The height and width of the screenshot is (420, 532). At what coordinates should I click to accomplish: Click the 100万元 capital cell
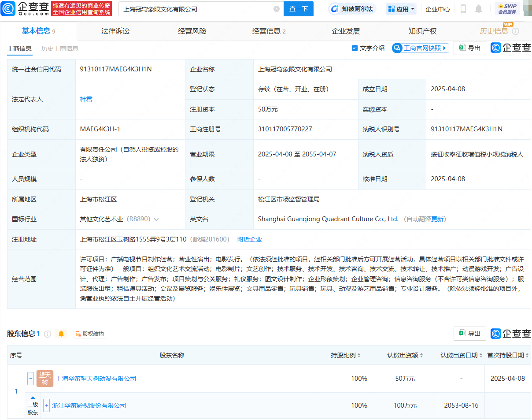[x=405, y=405]
